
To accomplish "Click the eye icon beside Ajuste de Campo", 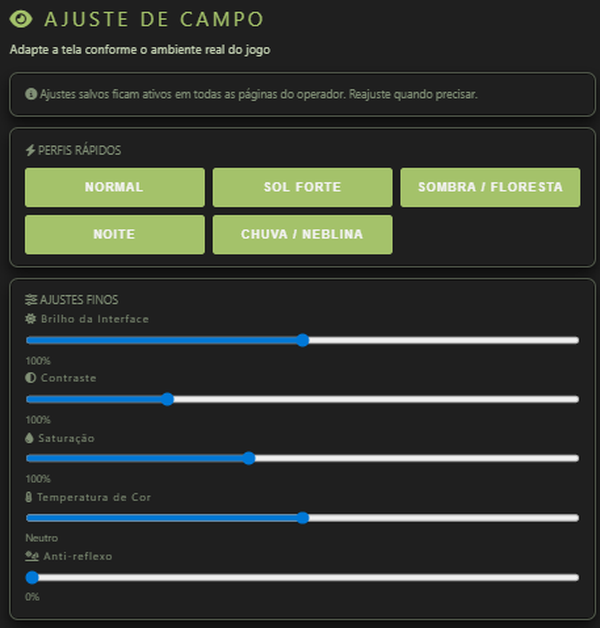I will point(21,19).
